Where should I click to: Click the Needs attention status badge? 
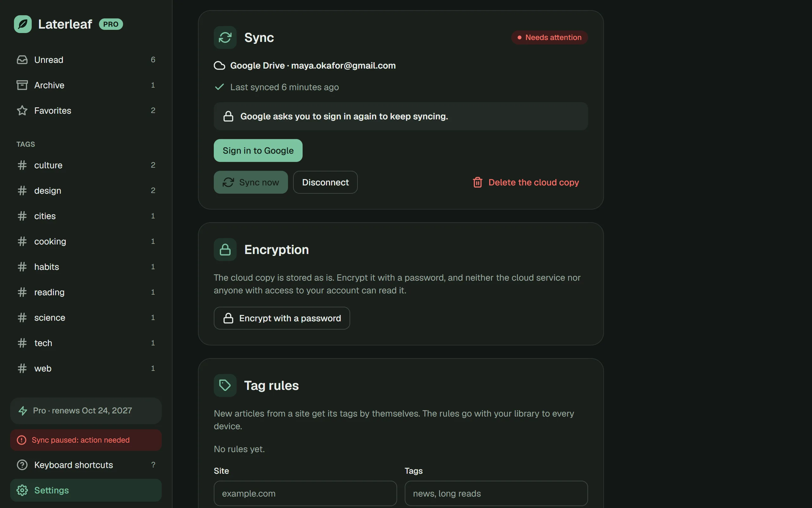(x=549, y=37)
